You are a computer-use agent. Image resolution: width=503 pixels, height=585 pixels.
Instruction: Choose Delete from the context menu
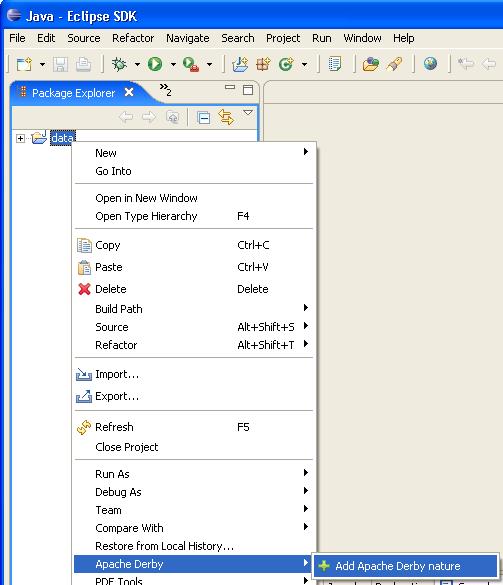pos(194,289)
